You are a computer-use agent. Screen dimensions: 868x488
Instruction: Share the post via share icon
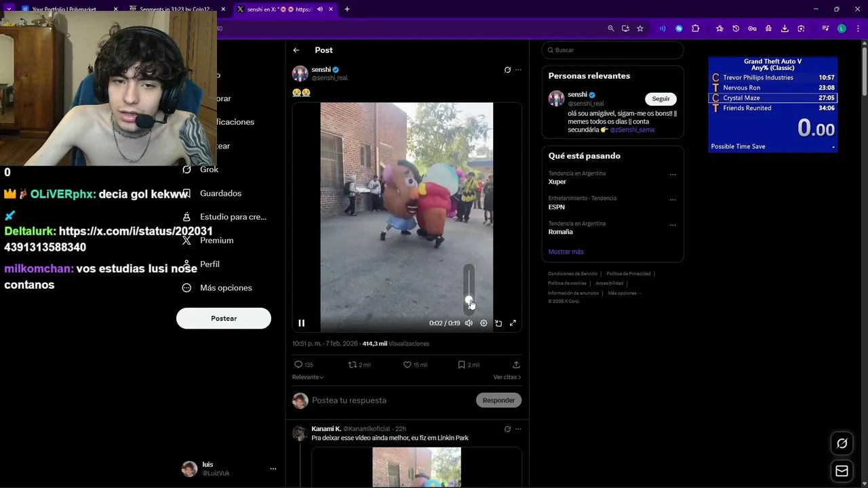click(516, 365)
